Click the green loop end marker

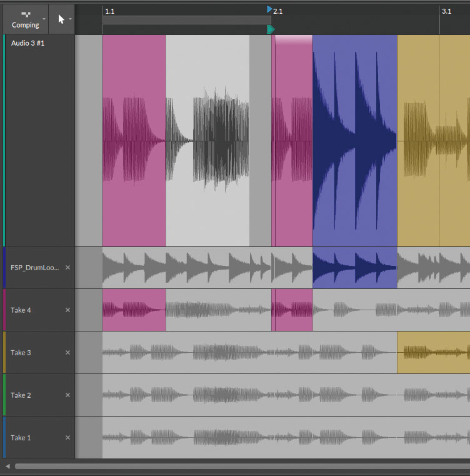tap(271, 29)
